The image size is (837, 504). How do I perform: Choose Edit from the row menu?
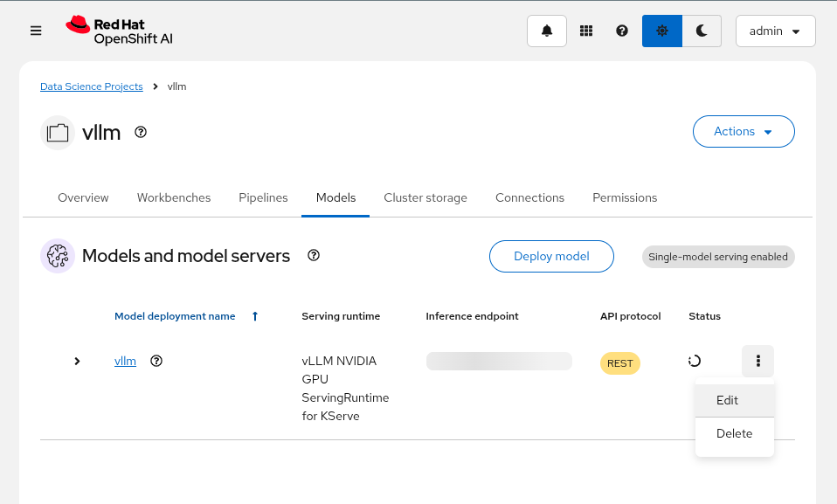(x=735, y=400)
